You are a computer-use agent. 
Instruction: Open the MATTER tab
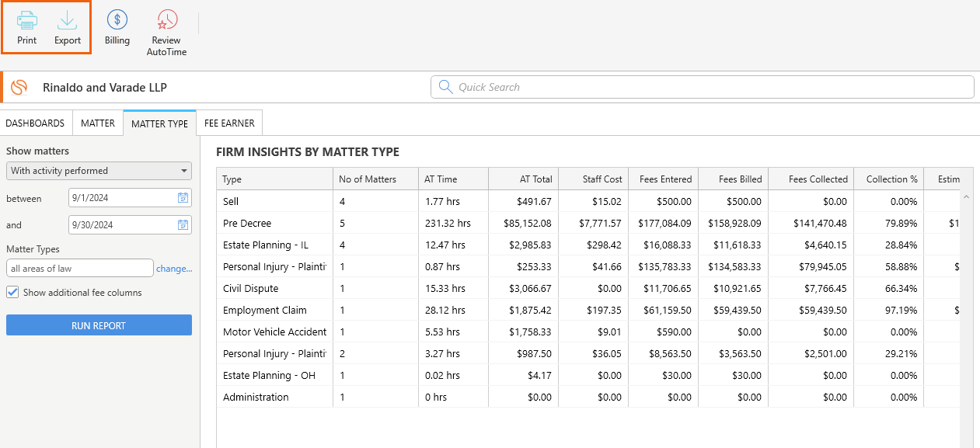click(98, 123)
